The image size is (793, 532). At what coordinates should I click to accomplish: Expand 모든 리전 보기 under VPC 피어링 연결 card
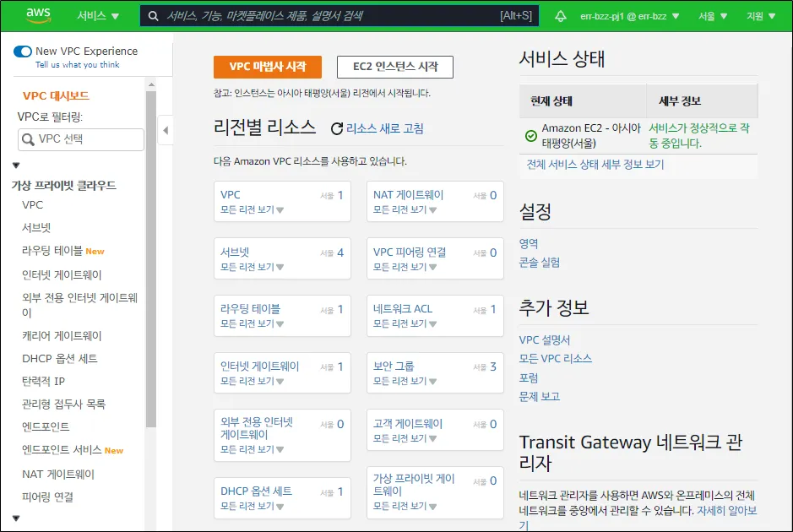[x=405, y=267]
